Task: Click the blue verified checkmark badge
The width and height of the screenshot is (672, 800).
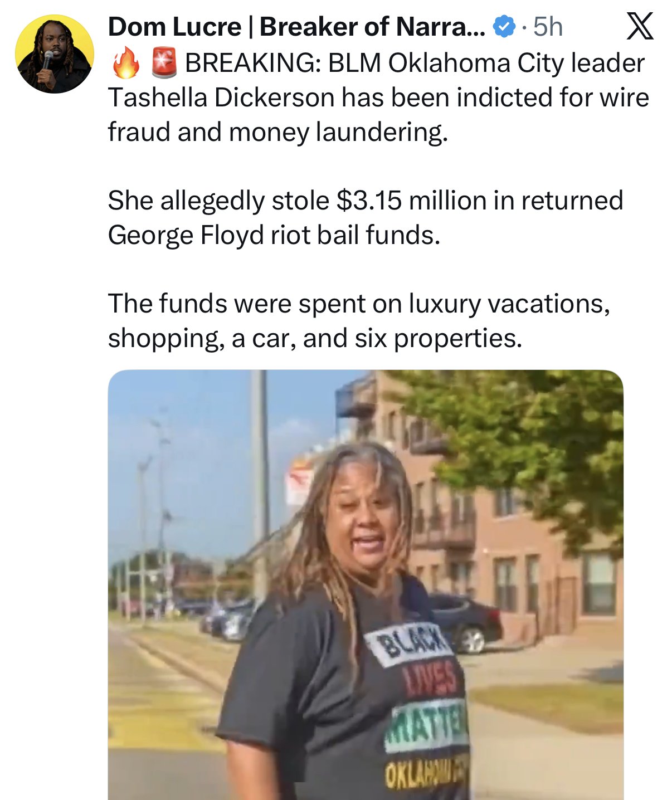Action: pyautogui.click(x=504, y=27)
